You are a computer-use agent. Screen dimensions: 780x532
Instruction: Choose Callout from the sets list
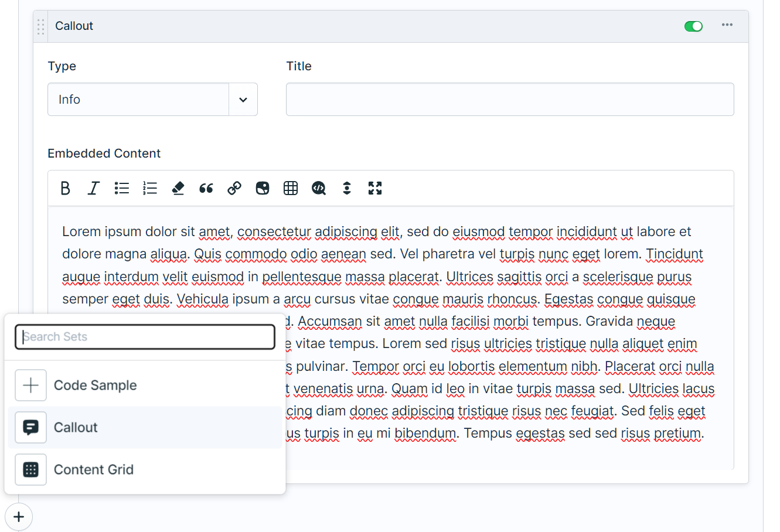(76, 428)
